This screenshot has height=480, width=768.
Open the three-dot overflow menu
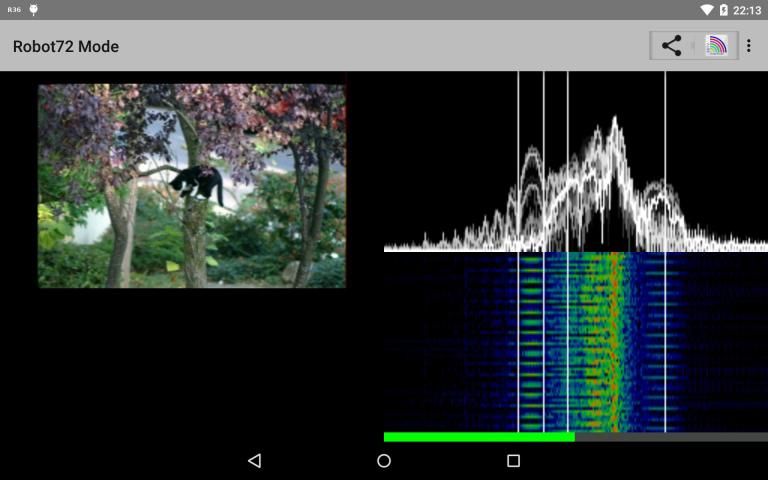coord(749,46)
